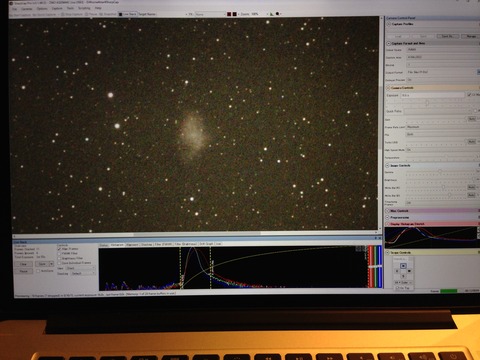Open the Colour Space dropdown
The image size is (480, 360).
pos(443,49)
